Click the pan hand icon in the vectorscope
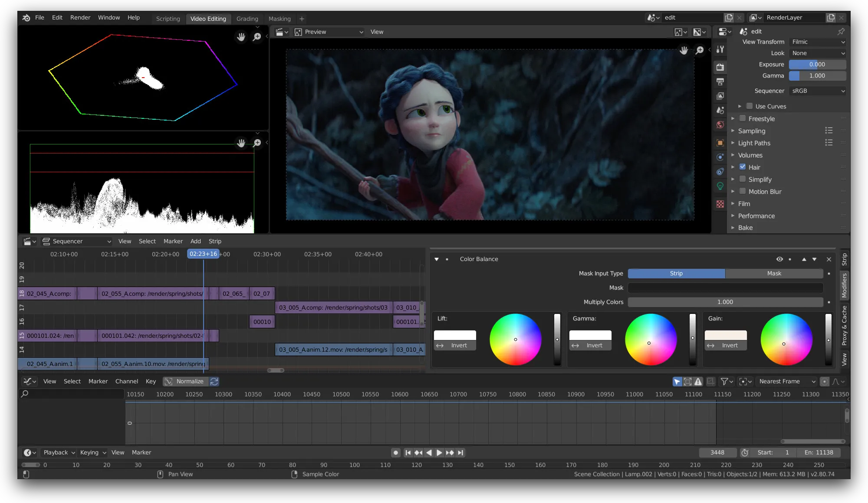The width and height of the screenshot is (868, 503). click(x=241, y=37)
